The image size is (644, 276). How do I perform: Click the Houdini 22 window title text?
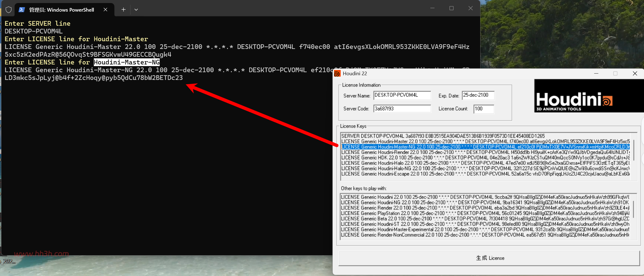click(x=355, y=74)
